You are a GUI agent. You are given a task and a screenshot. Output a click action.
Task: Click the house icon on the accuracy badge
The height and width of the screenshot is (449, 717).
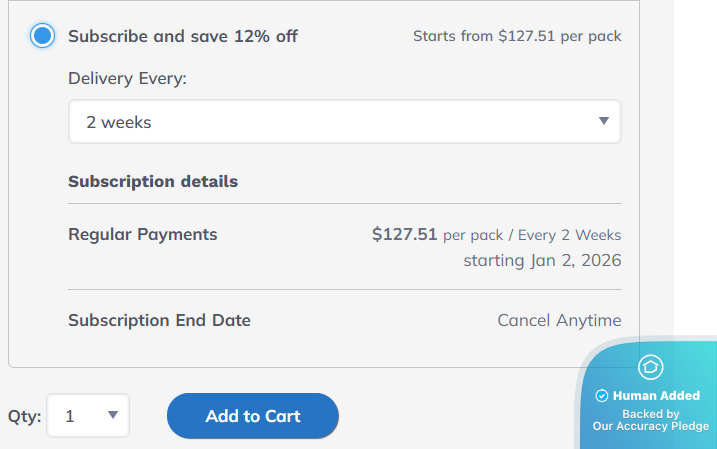click(x=650, y=366)
